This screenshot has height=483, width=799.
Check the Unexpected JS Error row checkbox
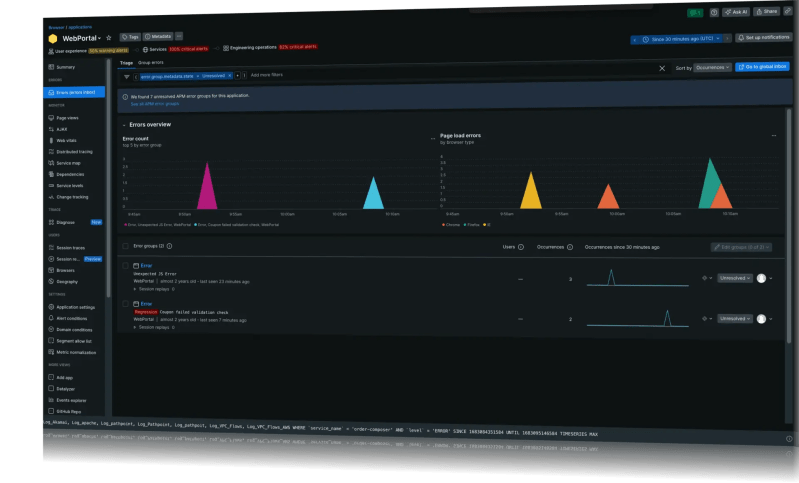[x=125, y=265]
